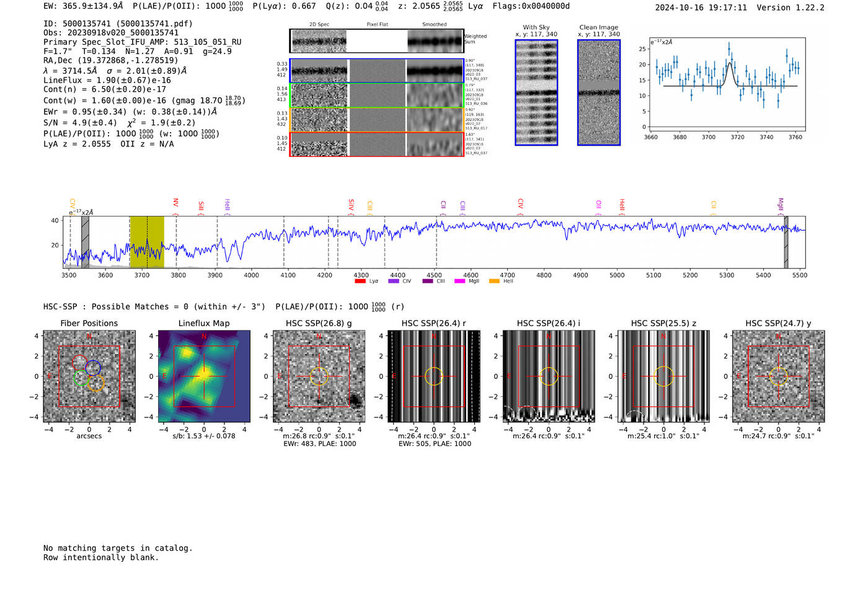Select the red-framed fiber 2D spec row

[376, 144]
